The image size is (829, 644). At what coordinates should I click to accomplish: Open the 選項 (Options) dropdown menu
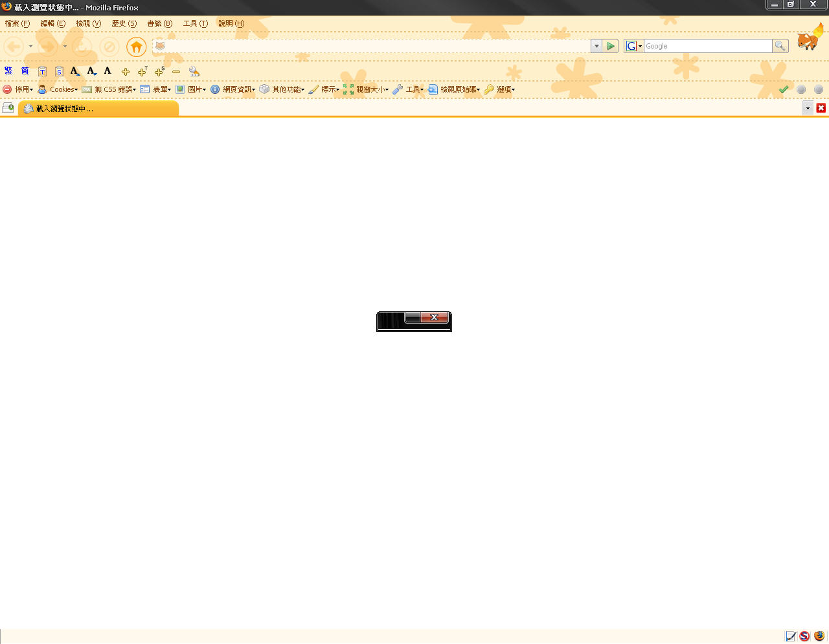(499, 89)
